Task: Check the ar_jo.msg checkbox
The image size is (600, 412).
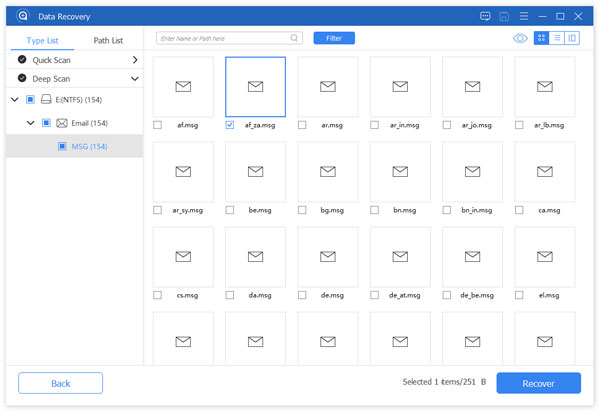Action: coord(447,125)
